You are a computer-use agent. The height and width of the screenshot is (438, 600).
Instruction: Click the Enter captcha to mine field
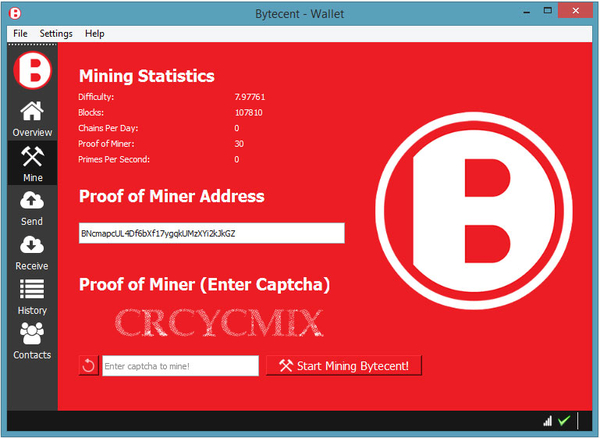[180, 366]
